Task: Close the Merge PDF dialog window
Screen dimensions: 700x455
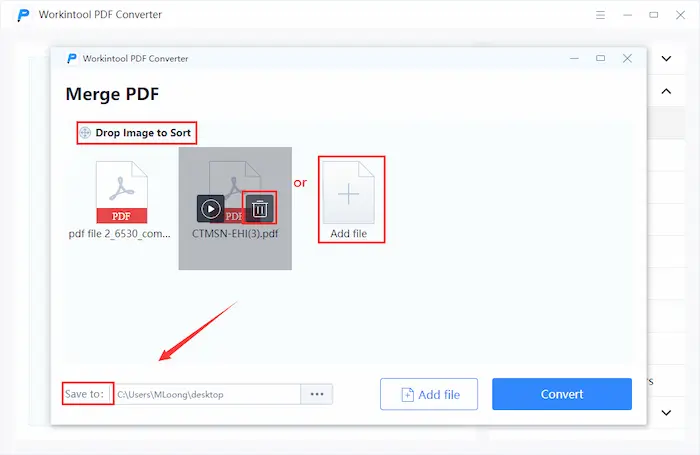Action: point(627,59)
